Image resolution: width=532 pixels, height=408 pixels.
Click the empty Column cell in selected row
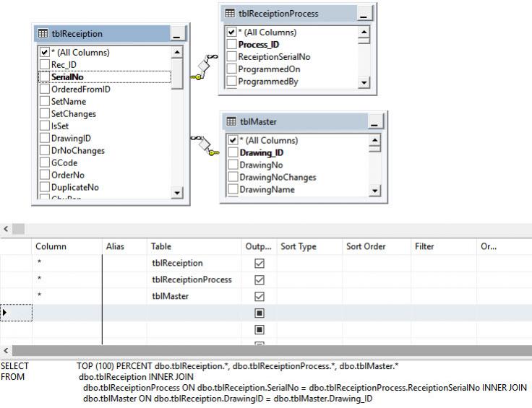pos(67,313)
